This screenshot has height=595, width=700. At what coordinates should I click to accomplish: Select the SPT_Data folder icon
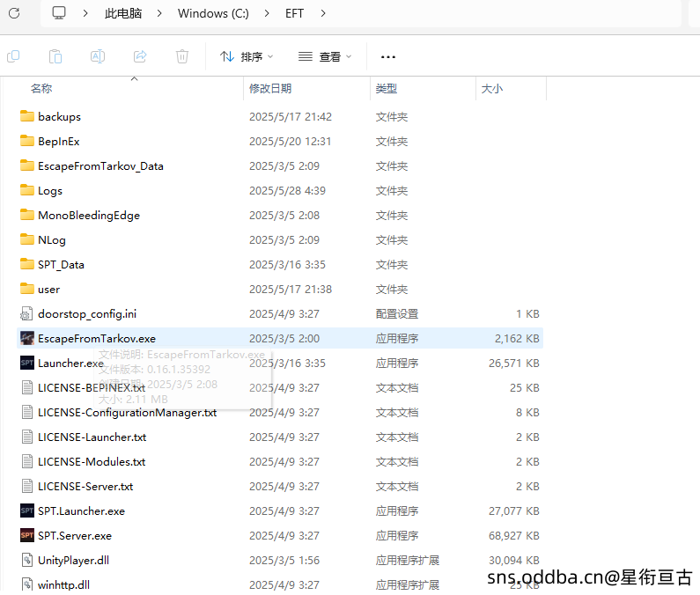click(27, 264)
